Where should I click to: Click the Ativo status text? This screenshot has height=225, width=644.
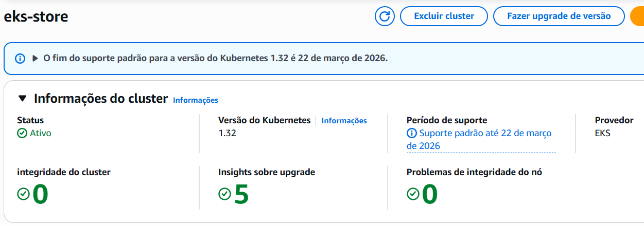click(x=40, y=134)
